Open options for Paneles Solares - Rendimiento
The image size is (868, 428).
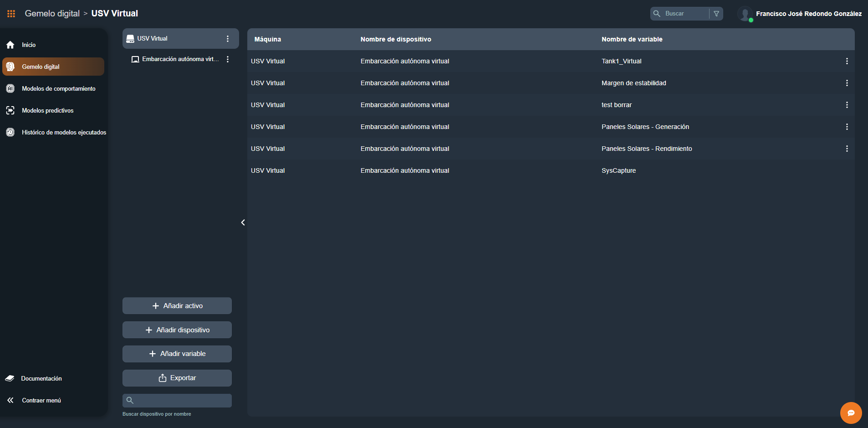[847, 149]
